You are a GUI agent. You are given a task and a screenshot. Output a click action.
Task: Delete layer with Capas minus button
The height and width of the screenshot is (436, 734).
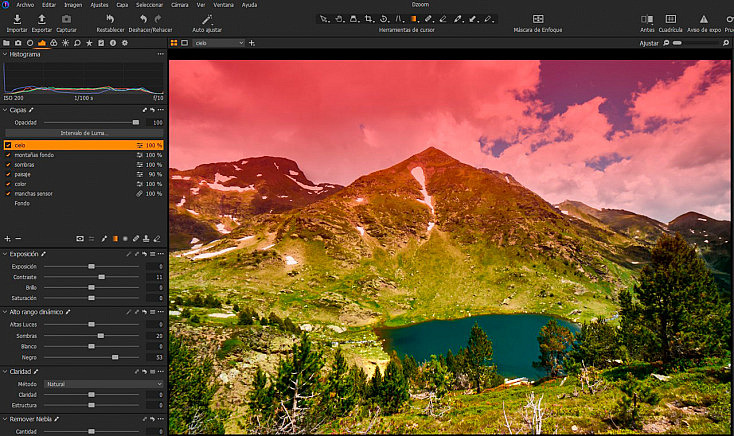(x=18, y=239)
